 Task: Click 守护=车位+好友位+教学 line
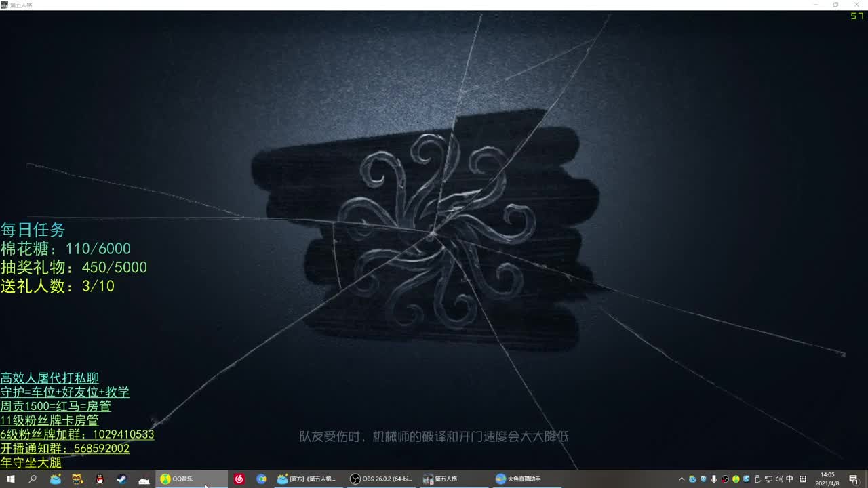pos(65,392)
